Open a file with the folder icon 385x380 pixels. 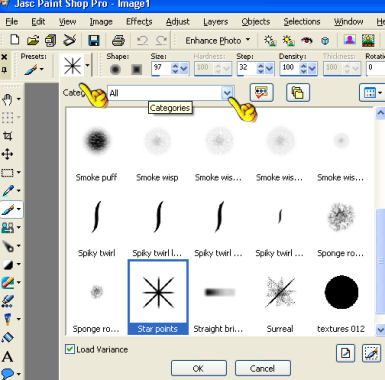(33, 40)
